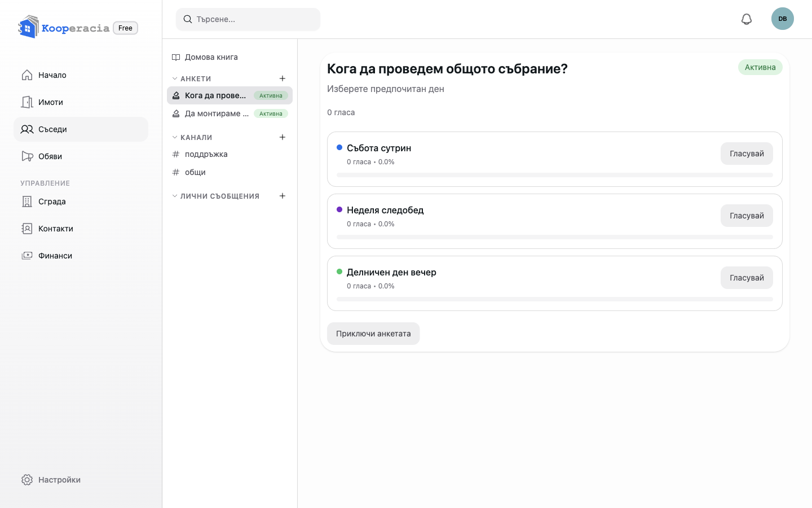812x508 pixels.
Task: Add a new poll with Анкети plus
Action: [x=283, y=78]
